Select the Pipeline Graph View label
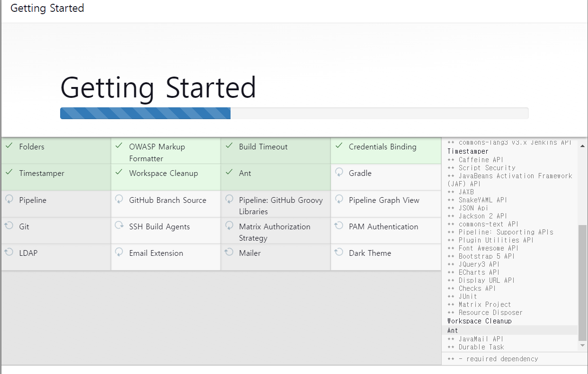The width and height of the screenshot is (588, 374). [x=384, y=200]
